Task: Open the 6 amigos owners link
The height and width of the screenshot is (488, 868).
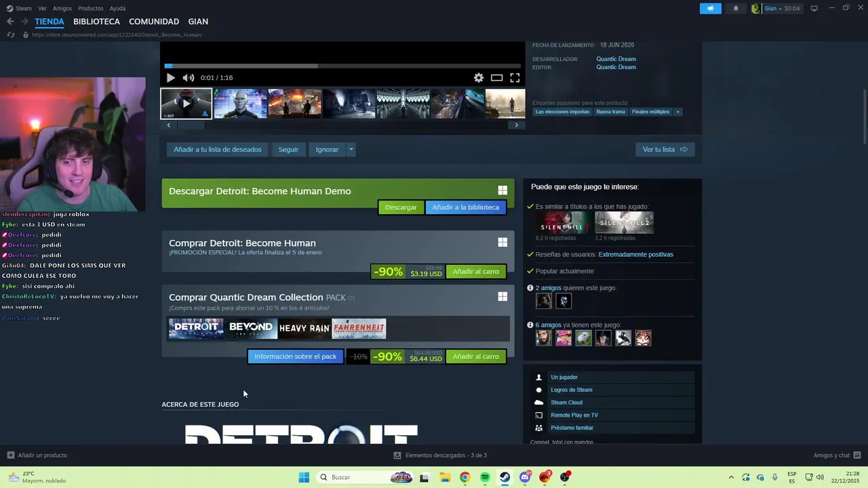Action: coord(548,325)
